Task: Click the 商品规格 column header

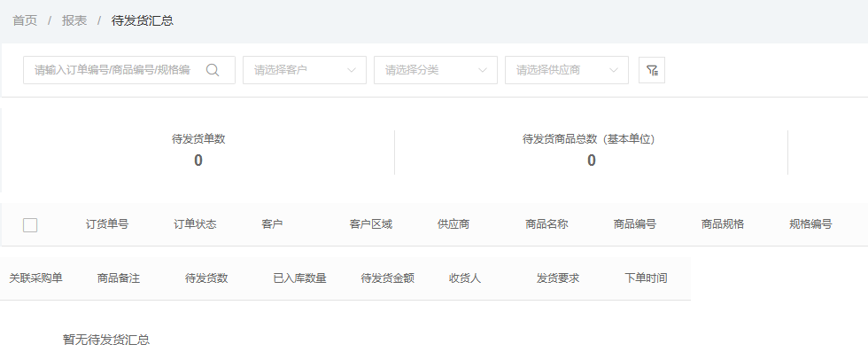Action: (723, 224)
